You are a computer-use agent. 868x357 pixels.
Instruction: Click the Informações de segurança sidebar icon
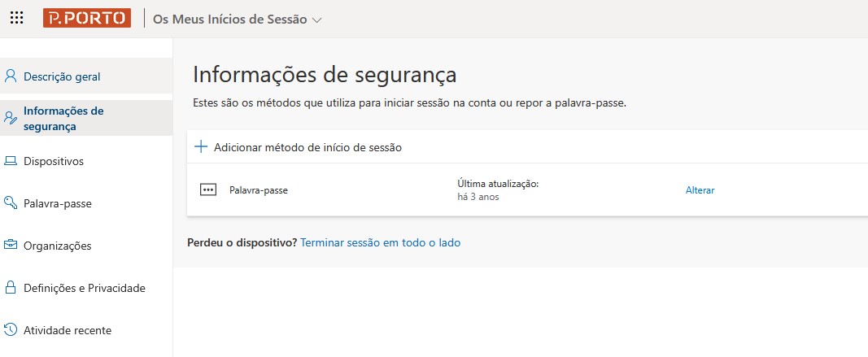click(11, 119)
